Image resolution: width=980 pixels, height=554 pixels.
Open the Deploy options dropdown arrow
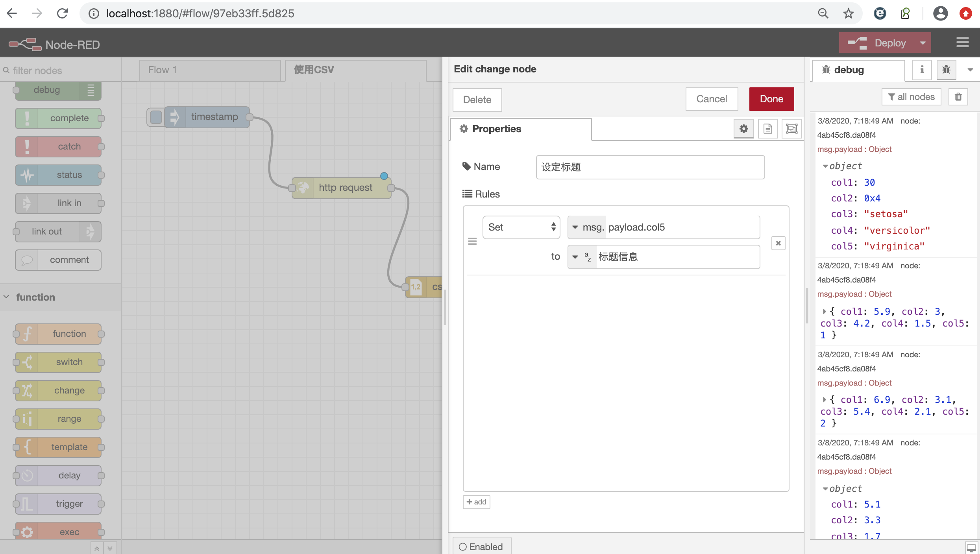(922, 42)
